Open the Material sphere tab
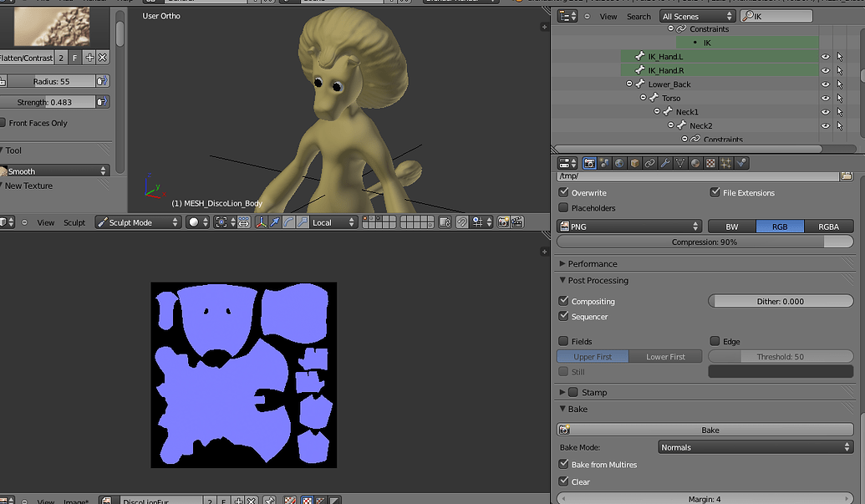865x504 pixels. point(695,163)
